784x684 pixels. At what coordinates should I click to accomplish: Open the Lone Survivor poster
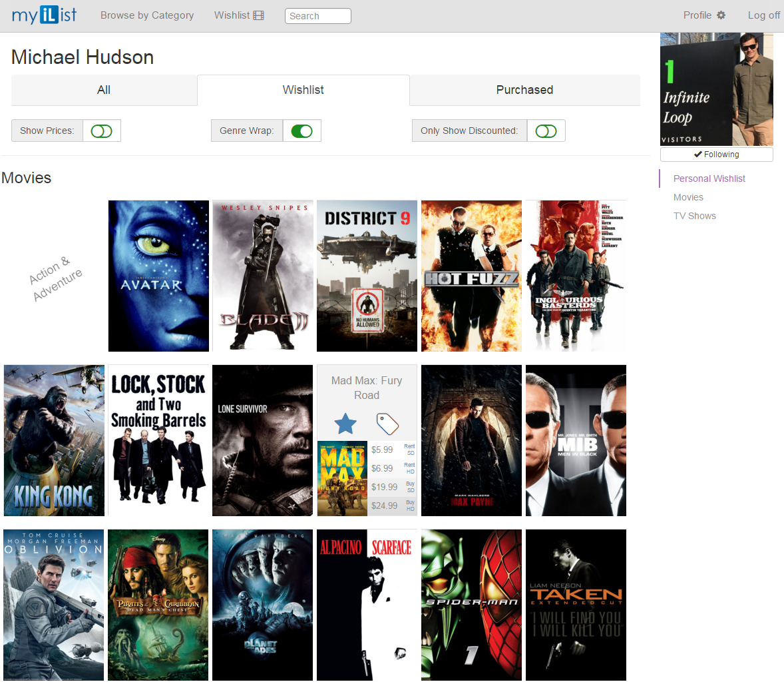[x=262, y=440]
